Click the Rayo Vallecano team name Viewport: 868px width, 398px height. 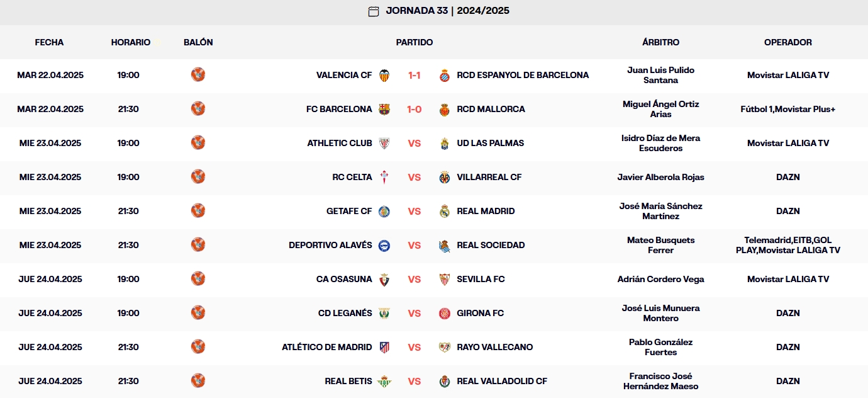click(494, 348)
